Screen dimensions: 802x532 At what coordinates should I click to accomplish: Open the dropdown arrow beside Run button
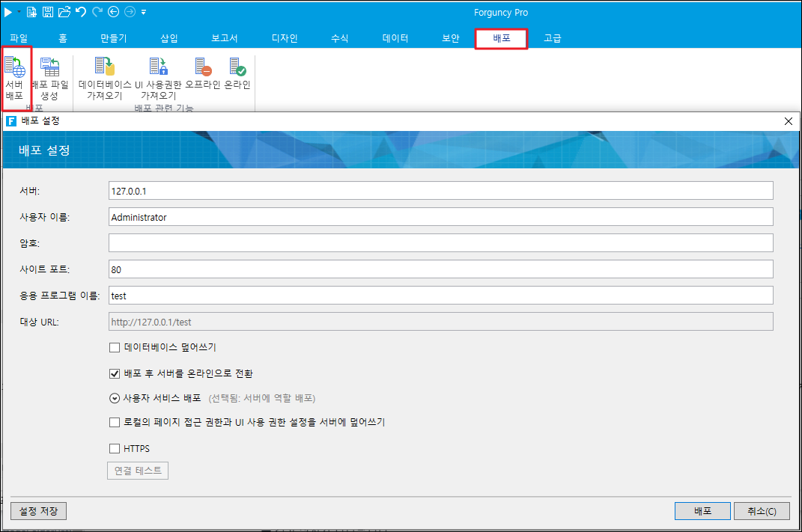19,12
